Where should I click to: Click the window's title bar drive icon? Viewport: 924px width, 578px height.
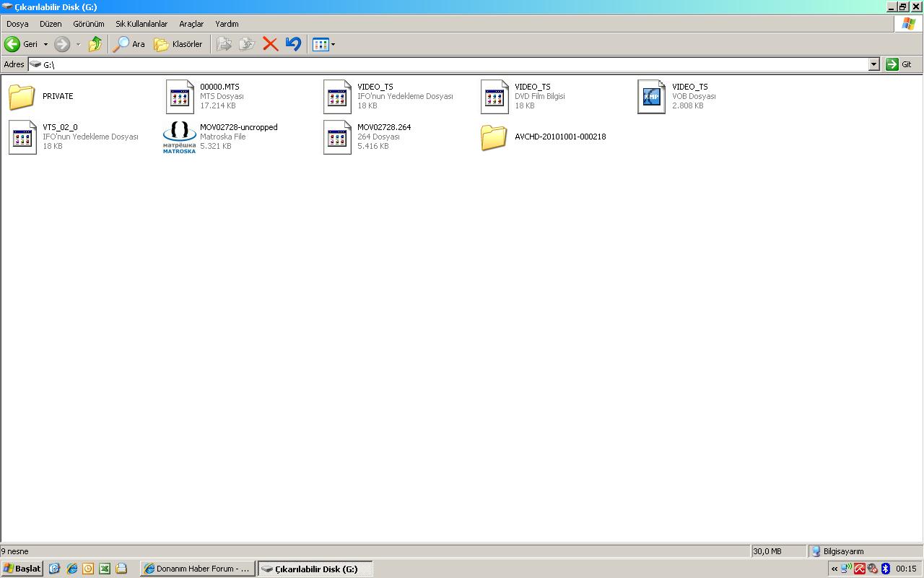[7, 7]
